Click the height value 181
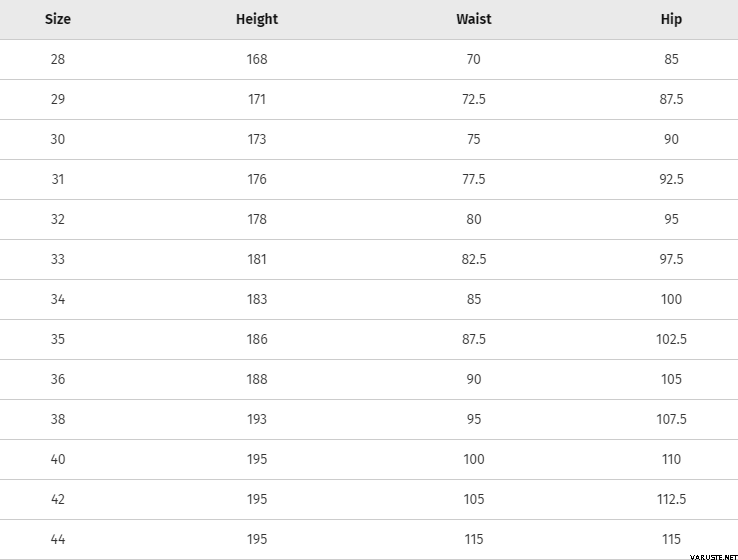The height and width of the screenshot is (560, 738). (x=257, y=259)
